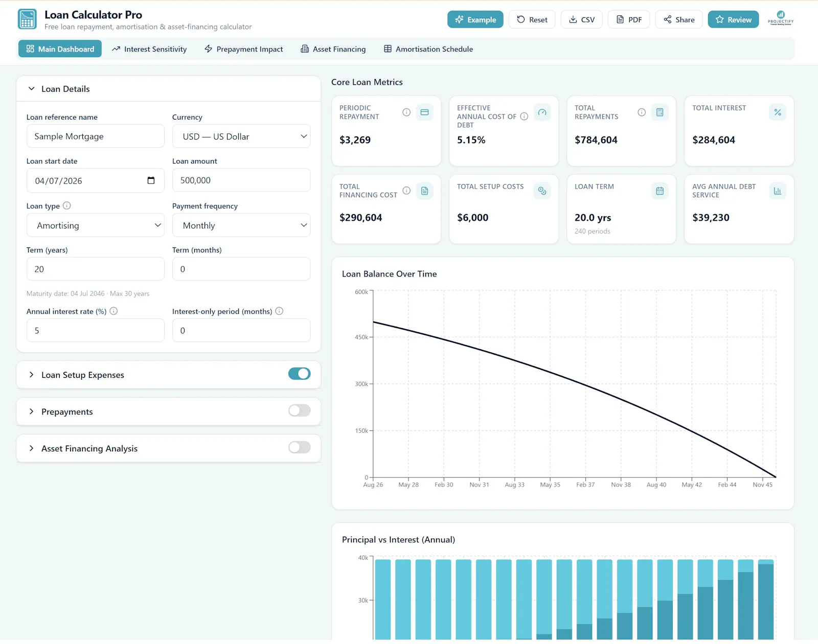Click the Annual interest rate field
818x644 pixels.
click(x=96, y=331)
